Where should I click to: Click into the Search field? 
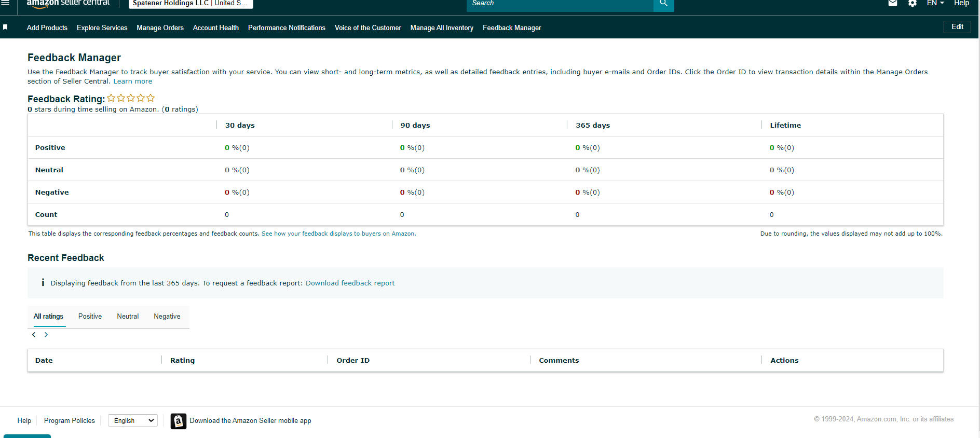coord(560,4)
